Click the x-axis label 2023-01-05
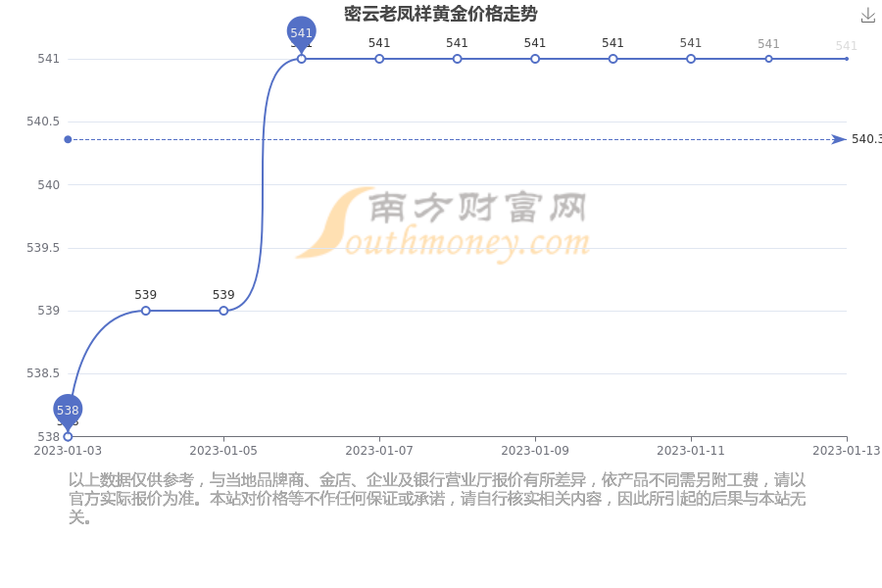Image resolution: width=882 pixels, height=588 pixels. pos(223,451)
